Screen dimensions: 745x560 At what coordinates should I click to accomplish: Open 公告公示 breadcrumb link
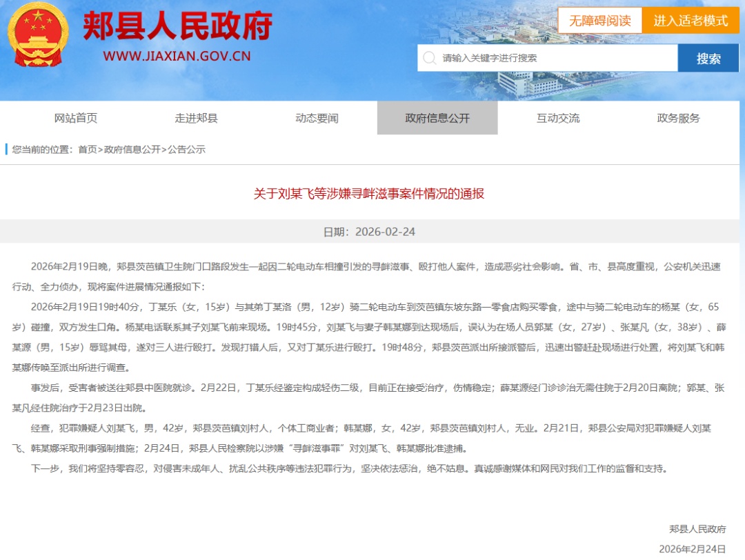pyautogui.click(x=186, y=150)
